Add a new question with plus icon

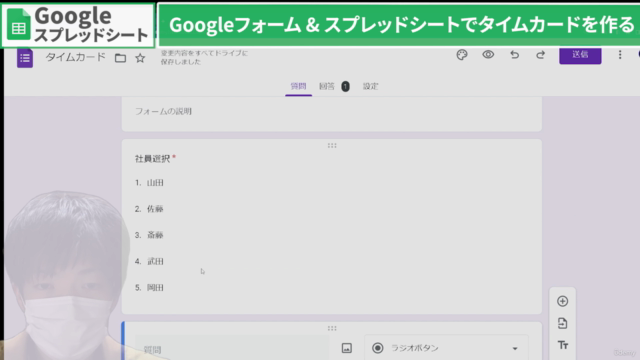[x=562, y=301]
